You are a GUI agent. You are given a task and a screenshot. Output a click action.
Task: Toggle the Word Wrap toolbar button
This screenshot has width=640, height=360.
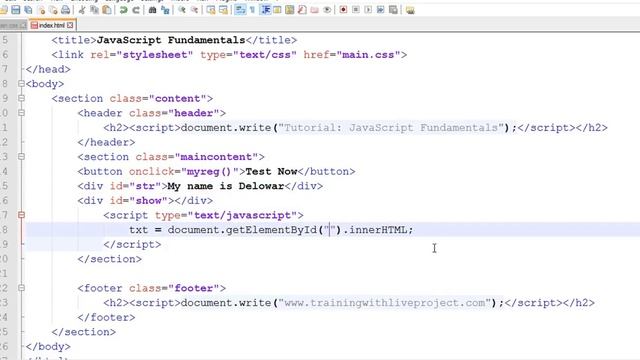coord(240,10)
